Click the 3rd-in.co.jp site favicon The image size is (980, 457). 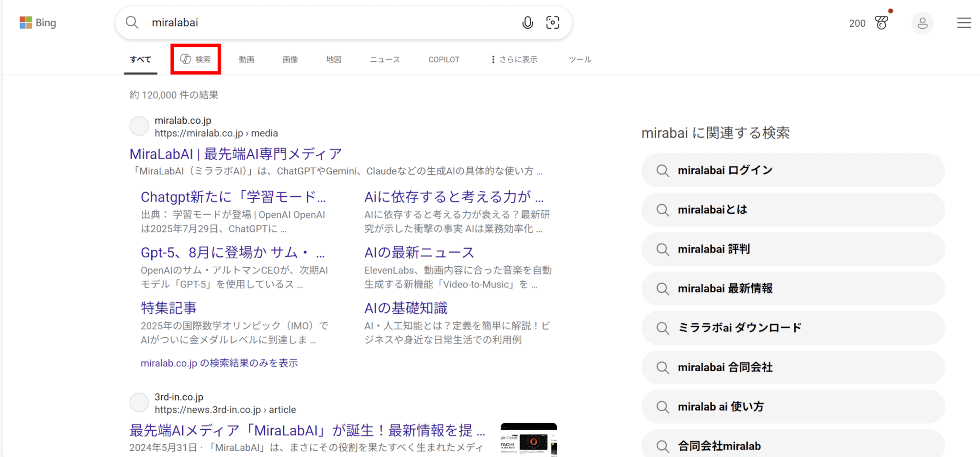pos(139,403)
